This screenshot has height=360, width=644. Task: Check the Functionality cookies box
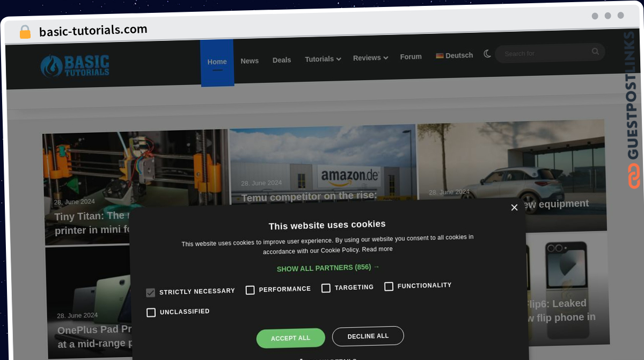point(389,286)
